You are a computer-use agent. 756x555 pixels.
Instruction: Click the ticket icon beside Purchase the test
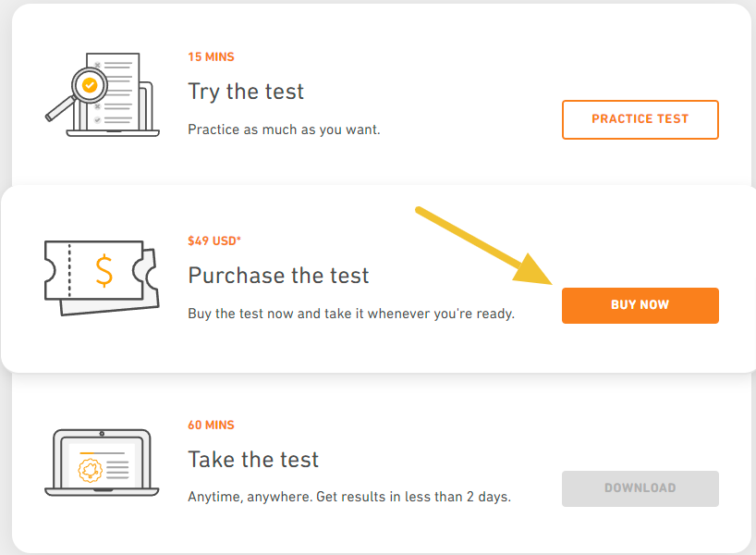pyautogui.click(x=102, y=276)
